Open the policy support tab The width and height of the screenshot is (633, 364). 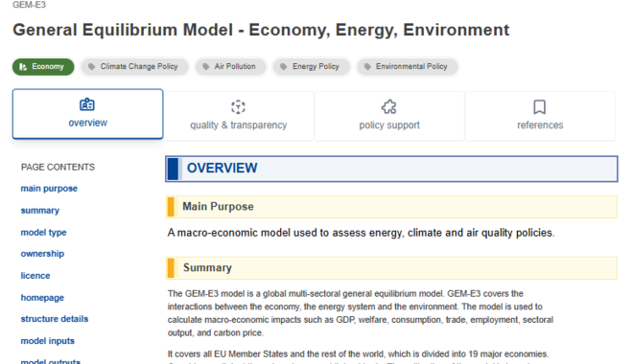click(x=389, y=116)
